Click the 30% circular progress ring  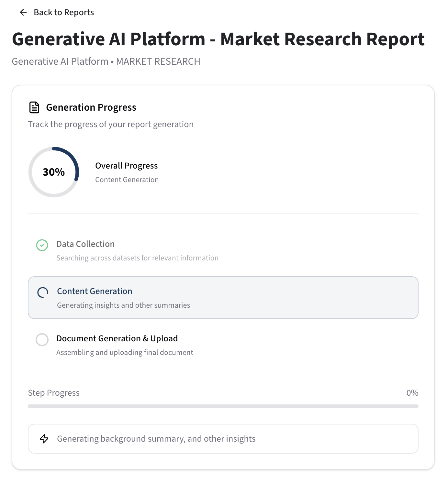[x=54, y=172]
